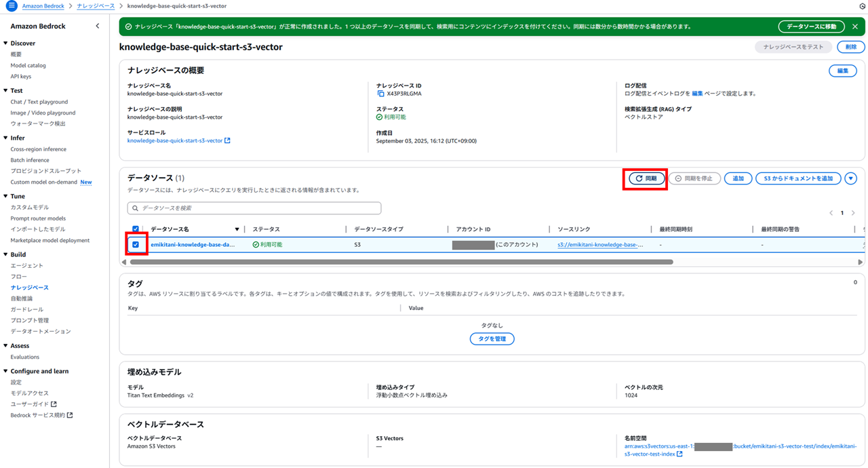Image resolution: width=868 pixels, height=468 pixels.
Task: Close the green success banner
Action: click(x=855, y=26)
